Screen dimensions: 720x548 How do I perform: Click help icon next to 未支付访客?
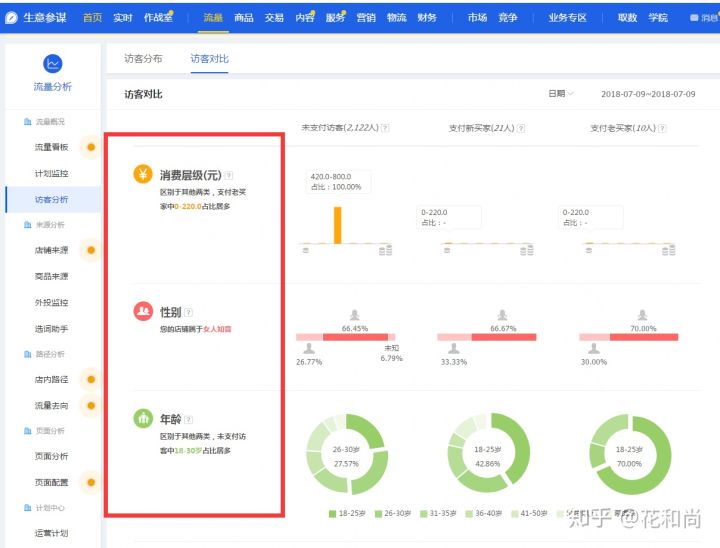coord(385,128)
